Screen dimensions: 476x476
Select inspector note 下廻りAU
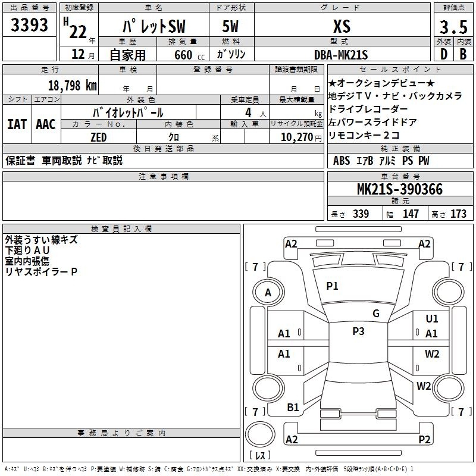(x=27, y=250)
